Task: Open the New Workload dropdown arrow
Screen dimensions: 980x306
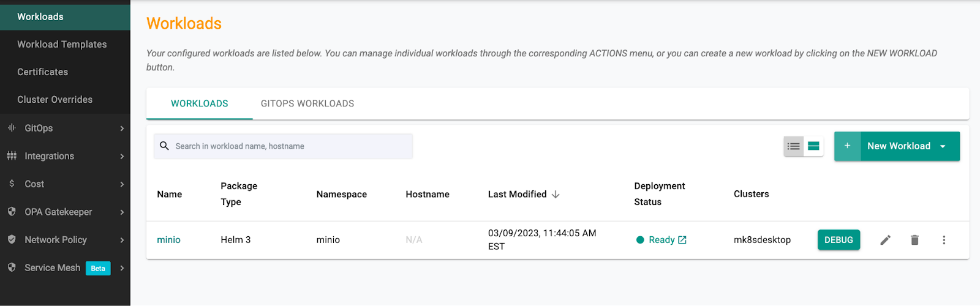Action: (943, 146)
